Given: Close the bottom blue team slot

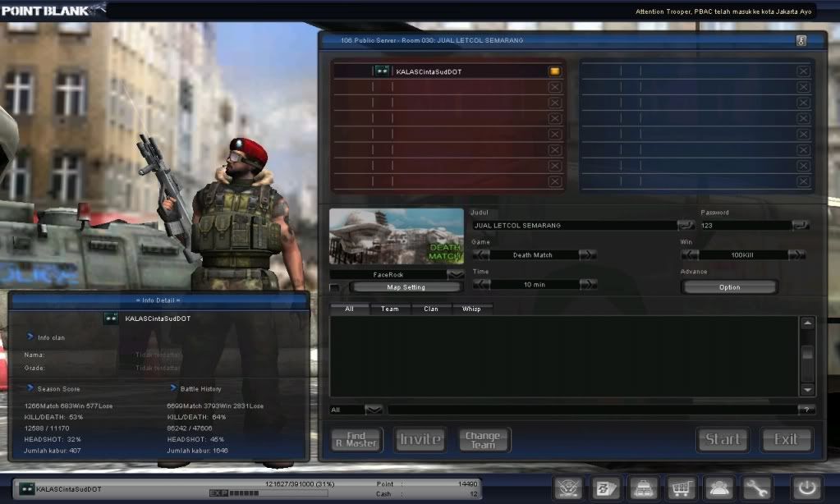Looking at the screenshot, I should tap(803, 181).
